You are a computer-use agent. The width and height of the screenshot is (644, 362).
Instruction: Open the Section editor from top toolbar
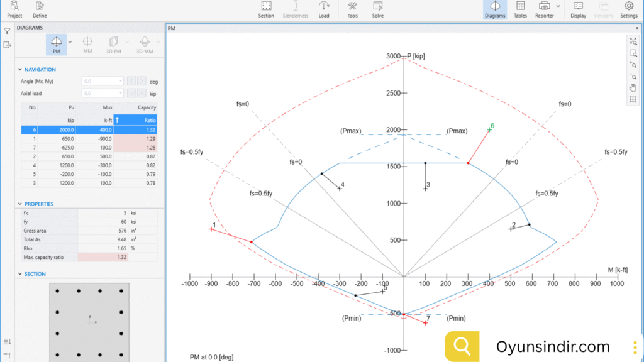click(266, 9)
